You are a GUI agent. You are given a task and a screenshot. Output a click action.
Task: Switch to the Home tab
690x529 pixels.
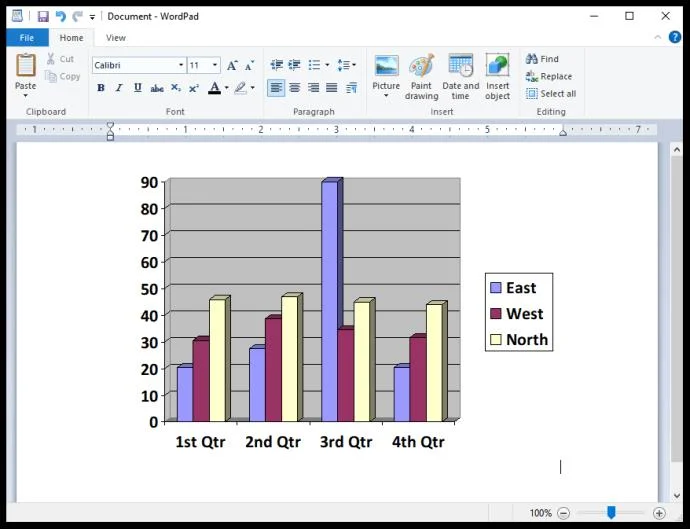pos(71,38)
